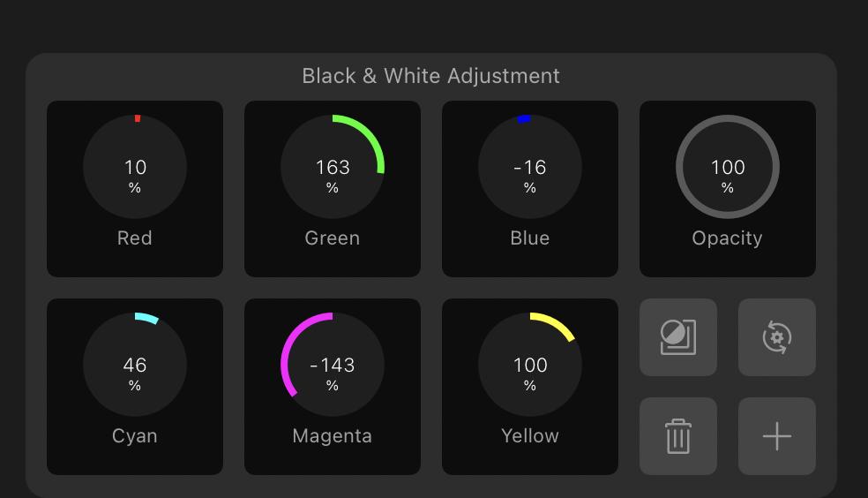
Task: Click the Black & White Adjustment title
Action: (x=430, y=76)
